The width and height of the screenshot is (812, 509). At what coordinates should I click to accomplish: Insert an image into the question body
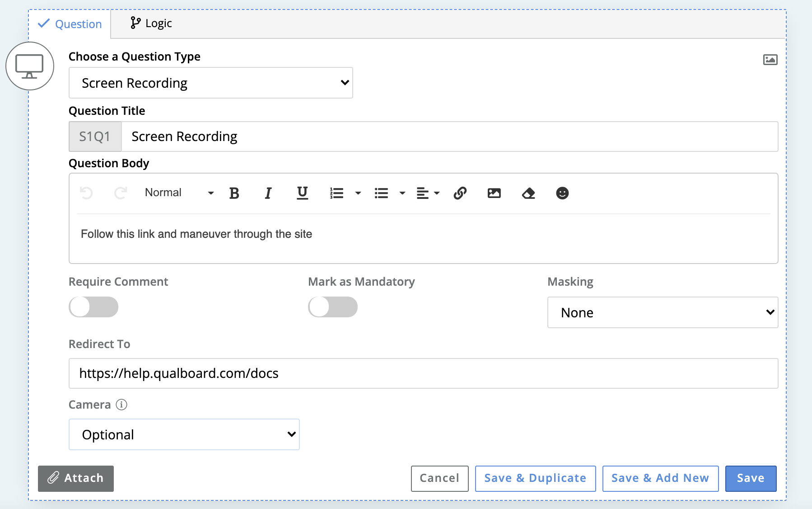[x=494, y=193]
